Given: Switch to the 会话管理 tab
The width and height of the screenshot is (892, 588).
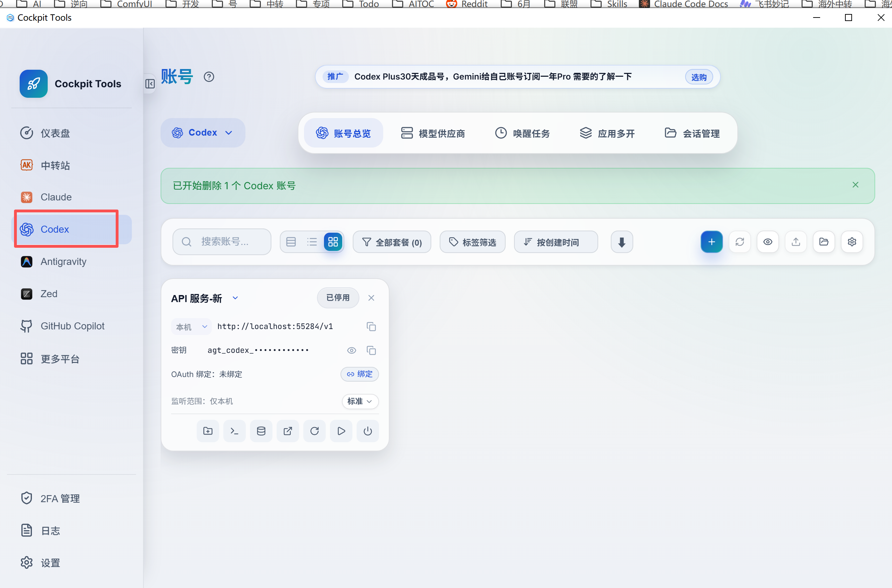Looking at the screenshot, I should click(692, 133).
